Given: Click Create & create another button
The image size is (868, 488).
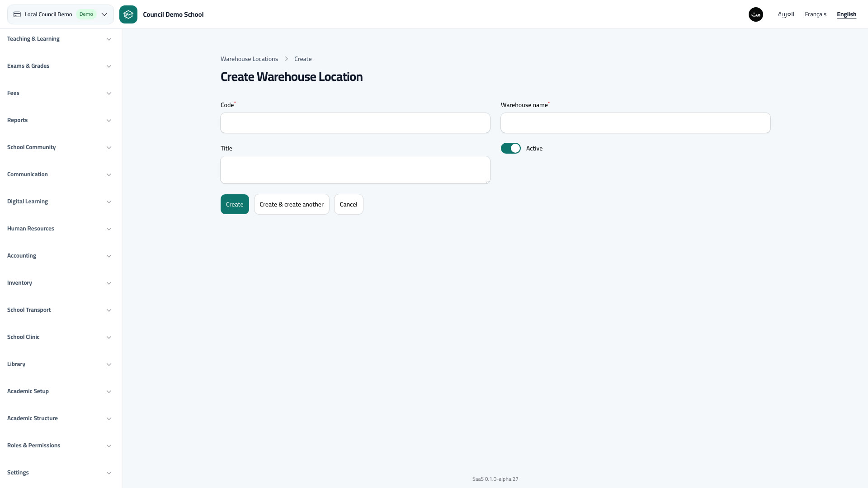Looking at the screenshot, I should click(x=292, y=204).
